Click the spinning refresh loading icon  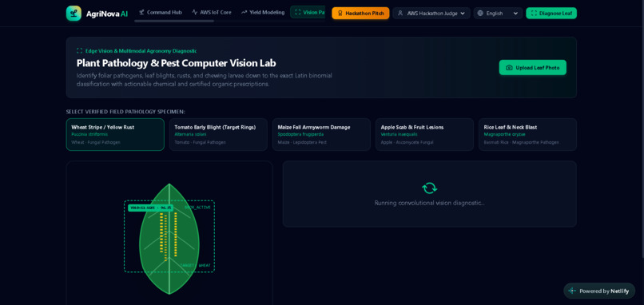(429, 188)
